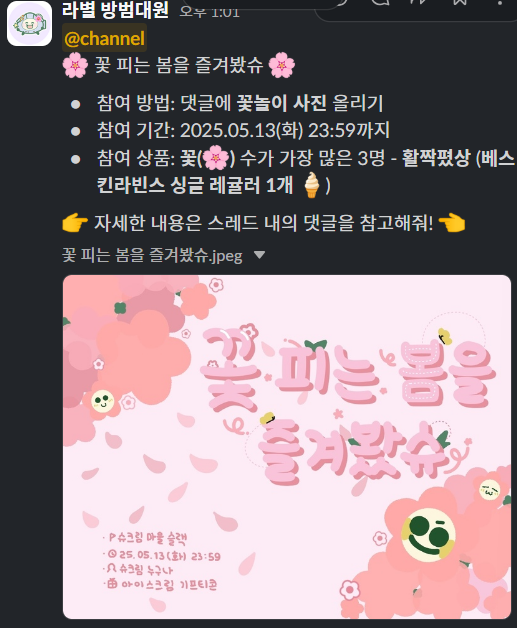Select the right-pointing hand emoji
This screenshot has width=517, height=628.
(x=75, y=223)
